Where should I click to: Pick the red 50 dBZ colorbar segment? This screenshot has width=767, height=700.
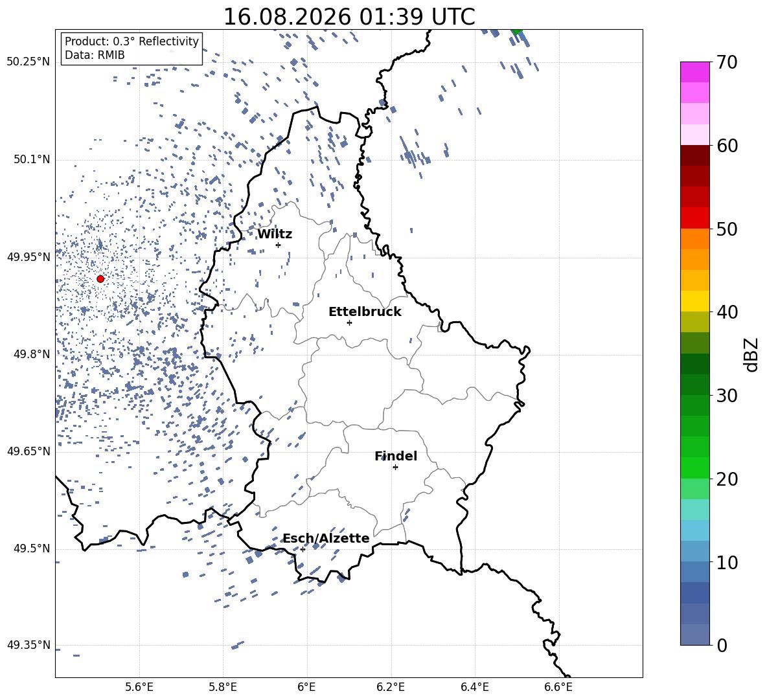point(695,218)
